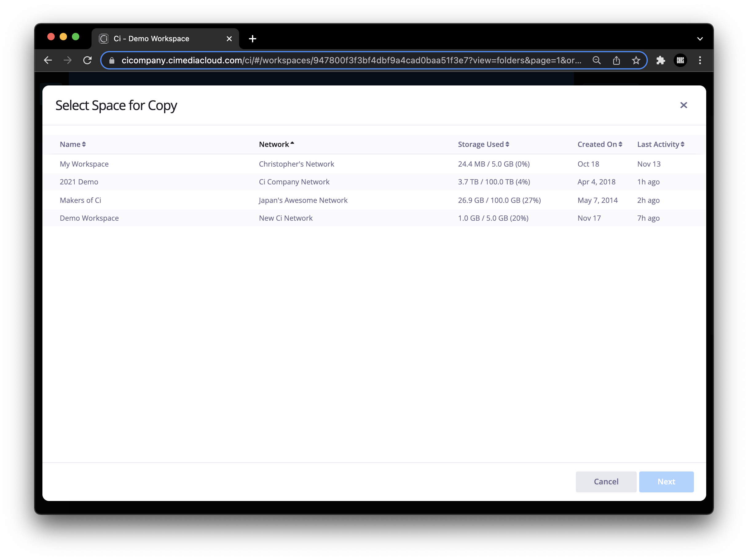Cancel the copy dialog
The image size is (748, 560).
point(606,482)
